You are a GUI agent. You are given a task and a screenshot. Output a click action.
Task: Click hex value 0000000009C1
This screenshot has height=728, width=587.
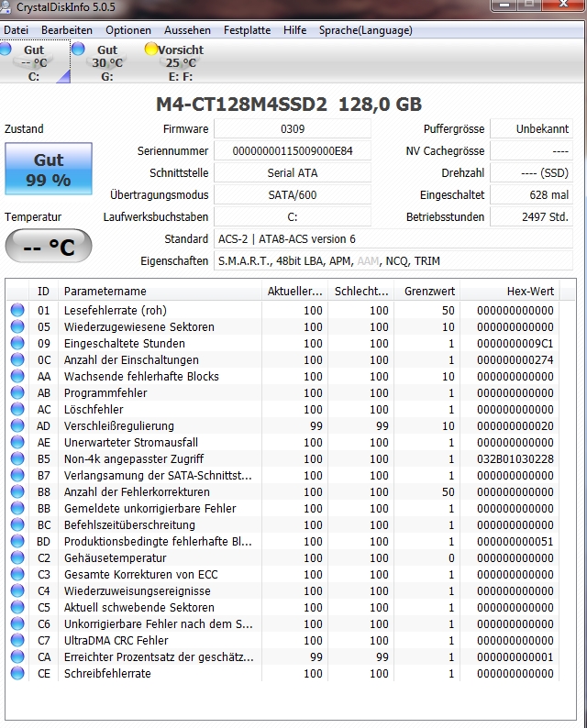pos(515,343)
